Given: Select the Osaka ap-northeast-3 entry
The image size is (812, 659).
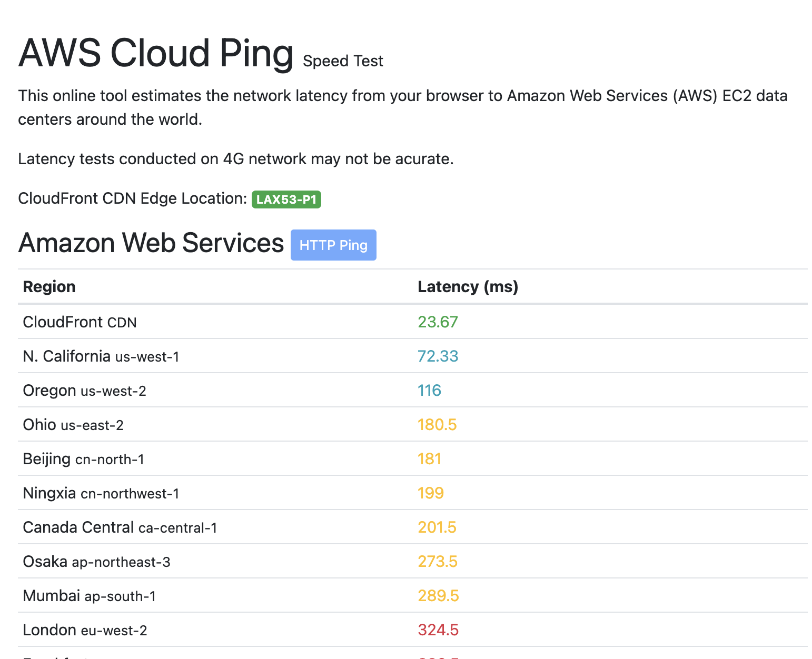Looking at the screenshot, I should [x=97, y=561].
